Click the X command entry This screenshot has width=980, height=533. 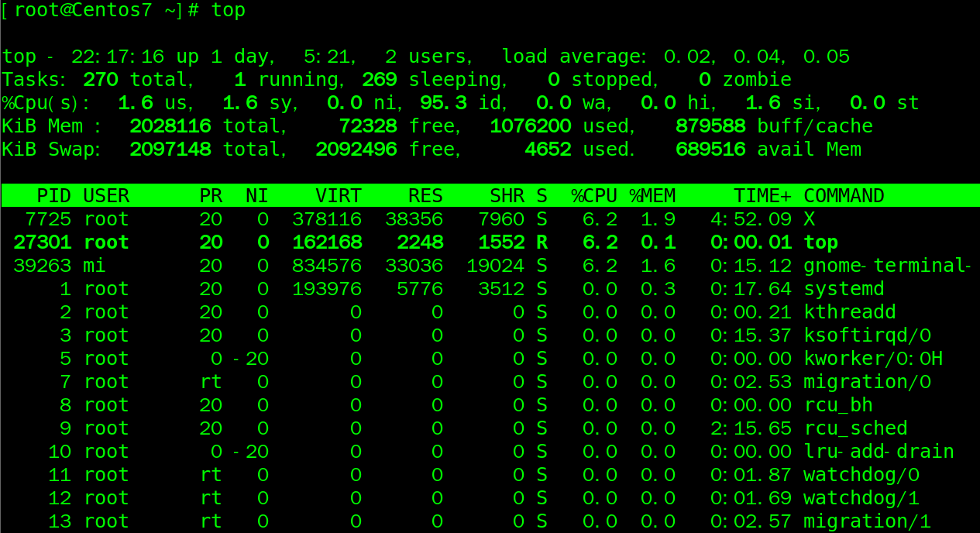810,219
